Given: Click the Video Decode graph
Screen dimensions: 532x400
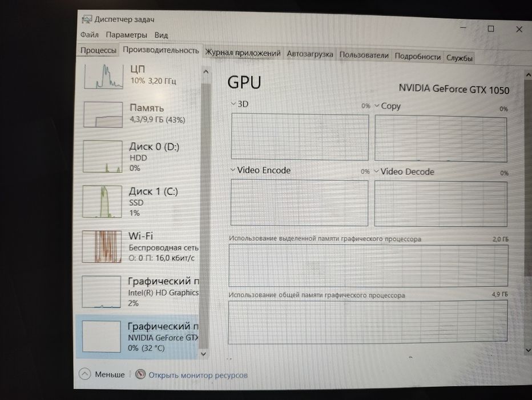Looking at the screenshot, I should [441, 204].
